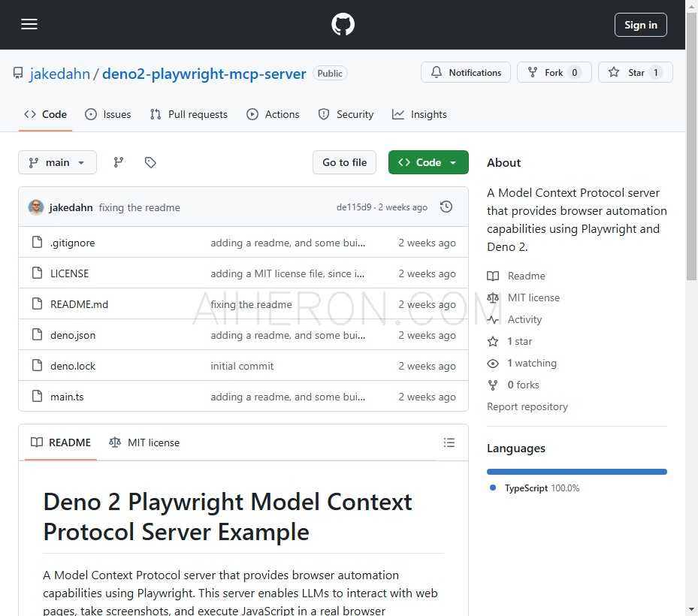
Task: Open the deno.lock file
Action: click(73, 366)
